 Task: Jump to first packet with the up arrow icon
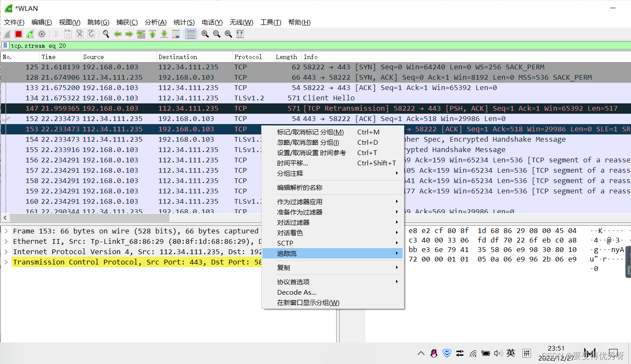(153, 34)
